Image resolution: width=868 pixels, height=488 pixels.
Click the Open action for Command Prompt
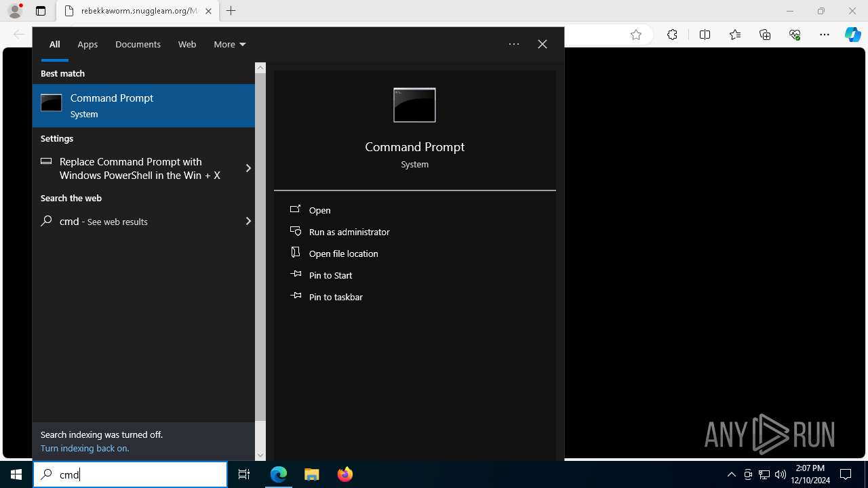pos(319,210)
